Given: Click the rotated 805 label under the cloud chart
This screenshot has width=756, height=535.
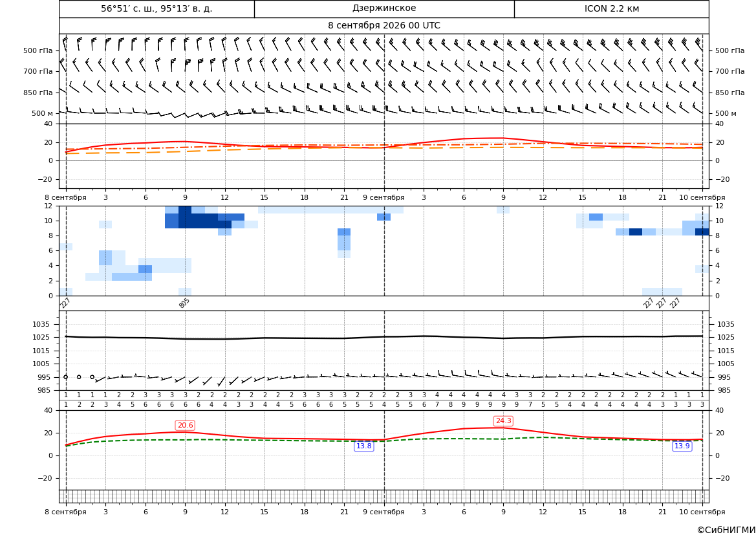Looking at the screenshot, I should [184, 303].
